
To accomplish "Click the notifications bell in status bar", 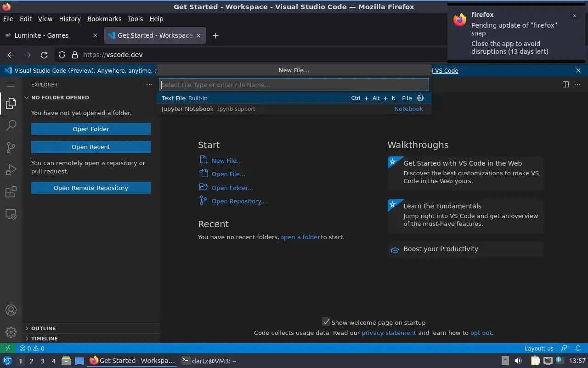I will (x=578, y=348).
